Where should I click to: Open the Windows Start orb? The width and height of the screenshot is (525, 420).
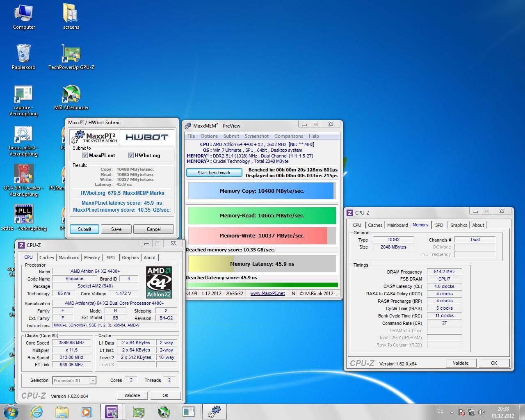point(11,412)
